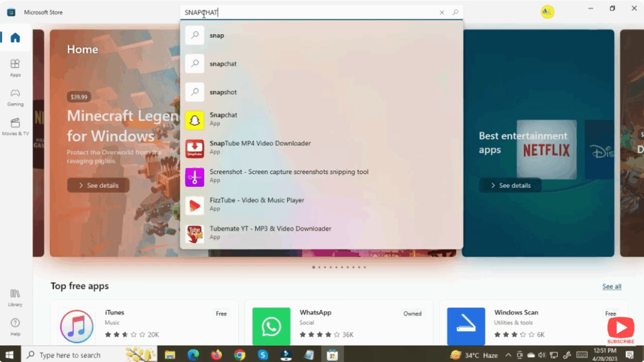Screen dimensions: 644x362
Task: Open the Apps section in sidebar
Action: pyautogui.click(x=15, y=67)
